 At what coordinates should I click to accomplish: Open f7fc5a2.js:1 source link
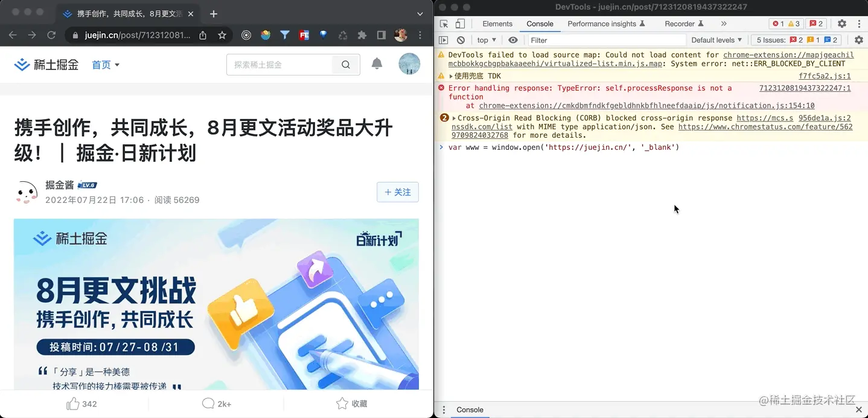825,76
